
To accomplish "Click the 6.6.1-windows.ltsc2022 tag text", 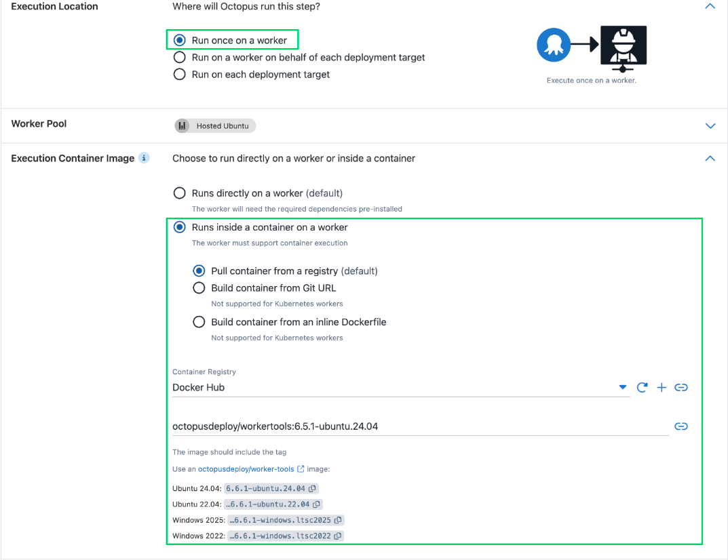I will [x=280, y=536].
